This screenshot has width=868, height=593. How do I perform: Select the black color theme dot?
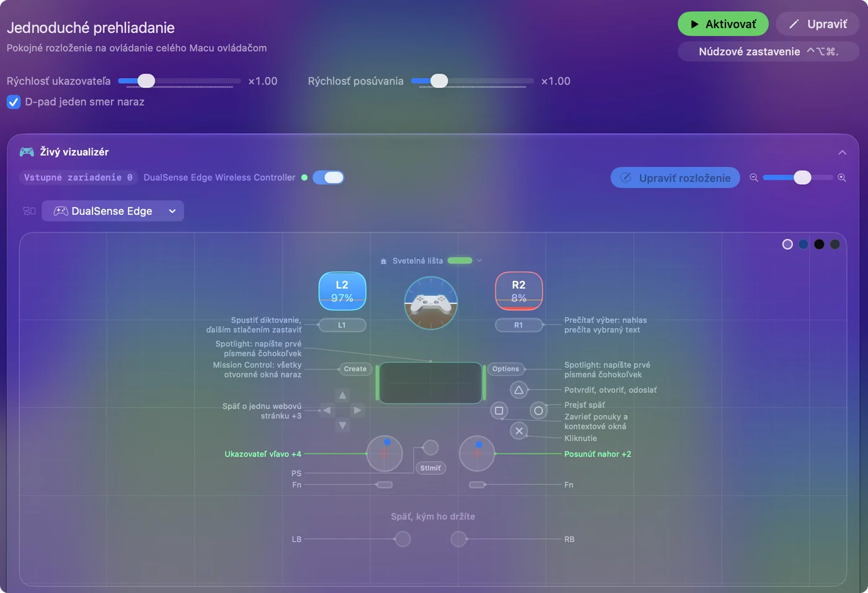[x=819, y=244]
